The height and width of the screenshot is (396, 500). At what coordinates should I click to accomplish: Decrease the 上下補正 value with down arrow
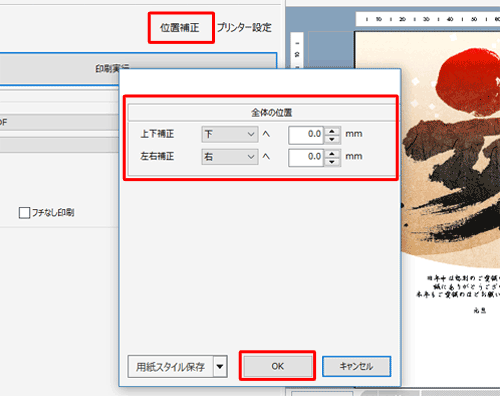click(332, 139)
